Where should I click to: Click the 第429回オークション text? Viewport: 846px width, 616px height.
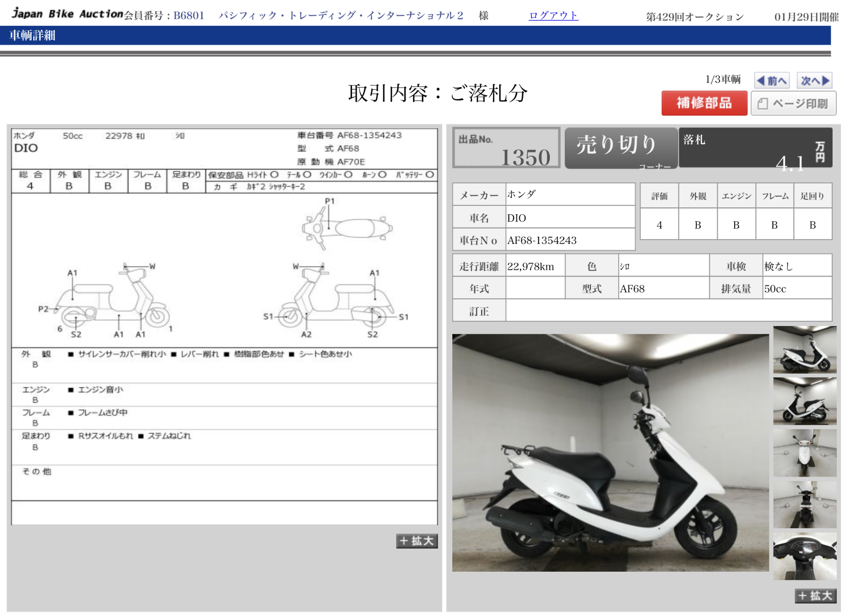pyautogui.click(x=695, y=17)
